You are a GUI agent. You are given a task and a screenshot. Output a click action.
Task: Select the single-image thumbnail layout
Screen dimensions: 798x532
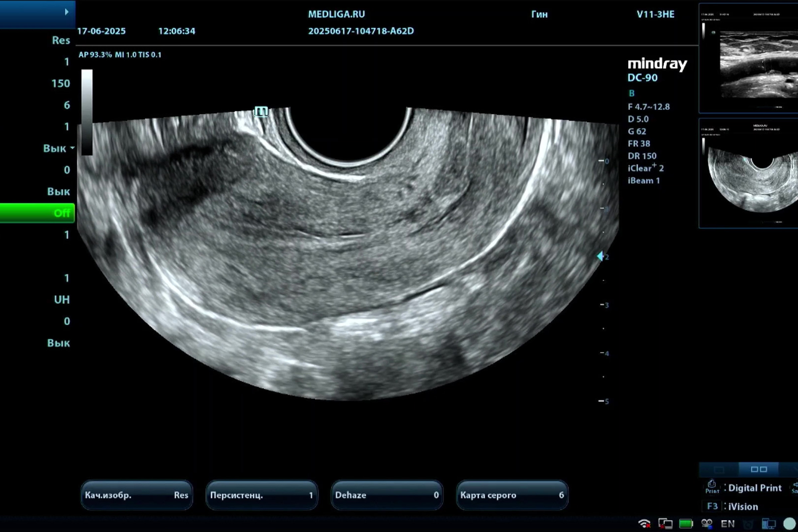coord(719,469)
